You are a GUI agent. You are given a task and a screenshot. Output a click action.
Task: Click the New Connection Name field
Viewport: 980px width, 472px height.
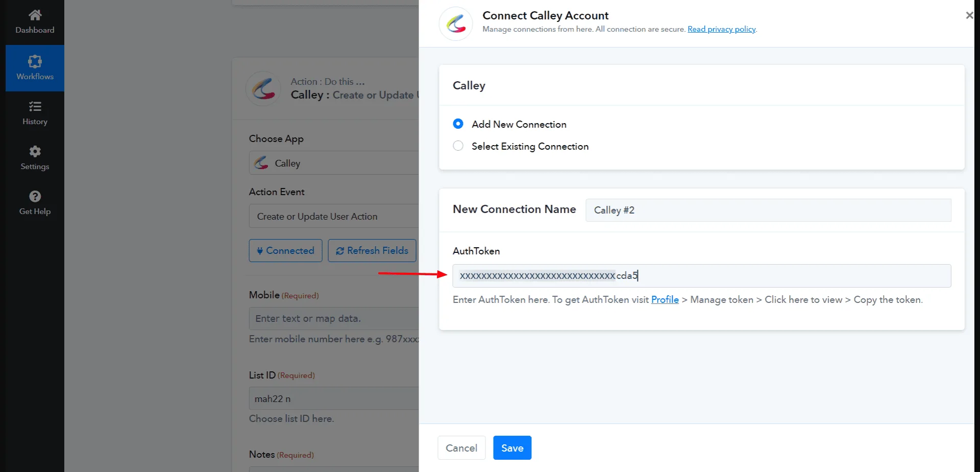(768, 210)
